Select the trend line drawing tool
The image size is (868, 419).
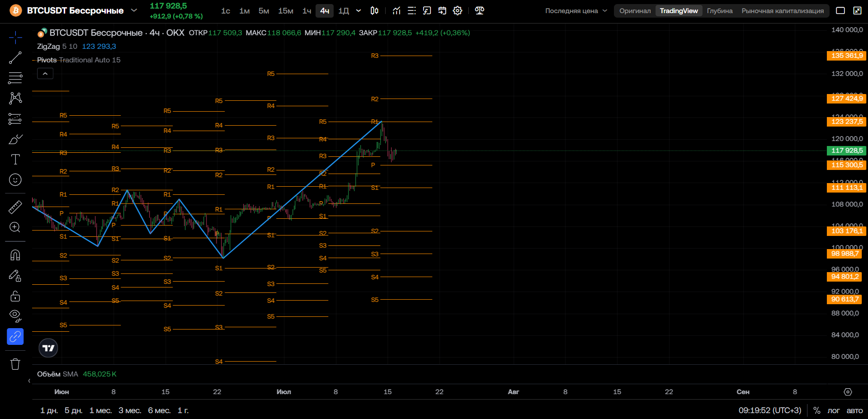pos(15,58)
